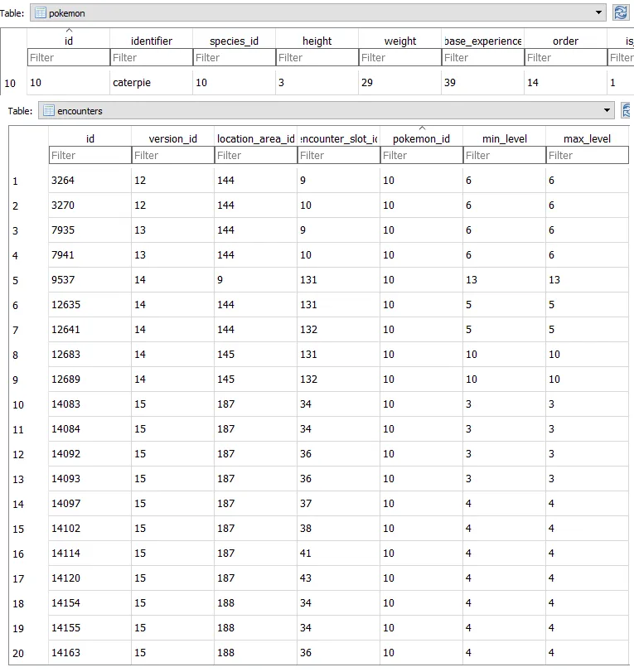Sort pokemon table by height column
The height and width of the screenshot is (672, 634).
coord(317,41)
